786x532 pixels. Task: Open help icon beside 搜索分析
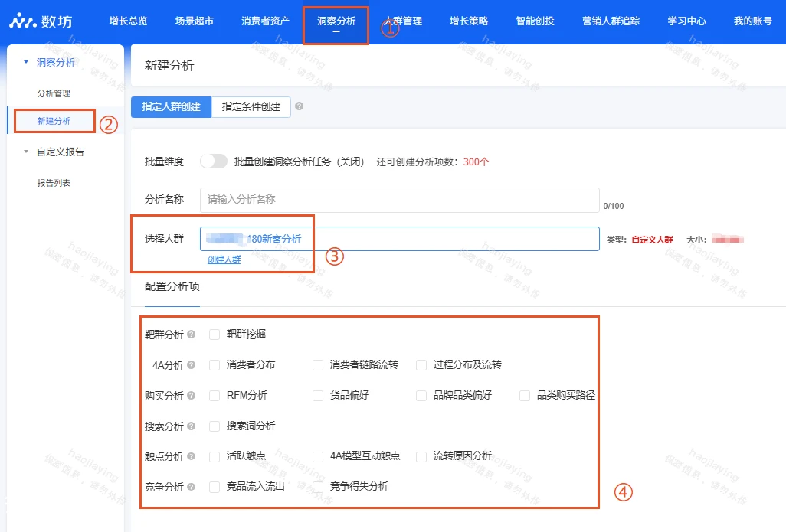pos(191,426)
